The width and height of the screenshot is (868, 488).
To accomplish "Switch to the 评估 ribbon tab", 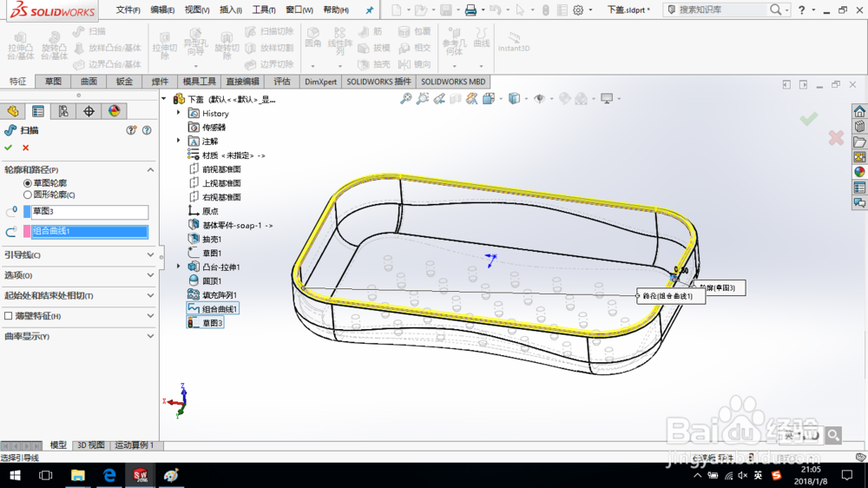I will (282, 82).
